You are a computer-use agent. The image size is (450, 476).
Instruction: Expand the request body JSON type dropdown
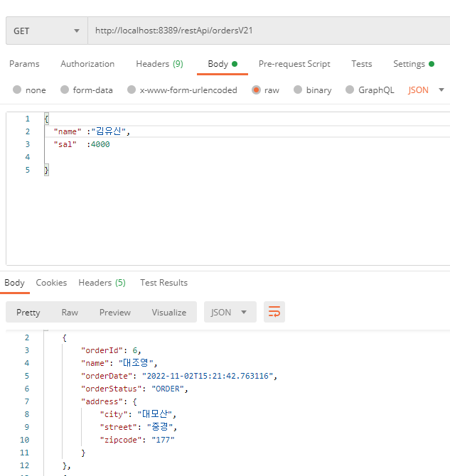(x=427, y=90)
